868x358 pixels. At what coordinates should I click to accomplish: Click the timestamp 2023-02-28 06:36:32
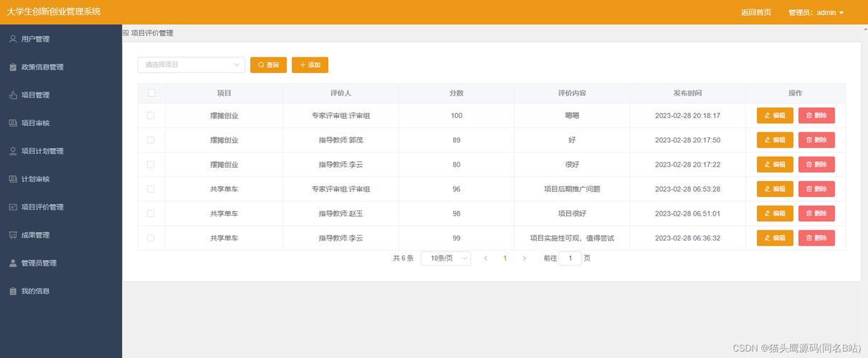coord(687,238)
